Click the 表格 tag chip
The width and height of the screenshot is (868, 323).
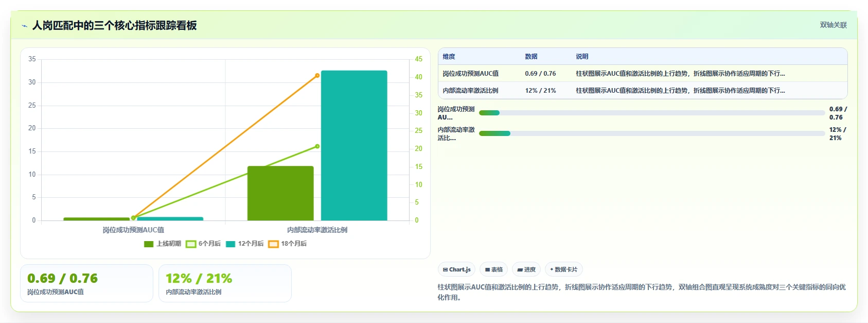(x=494, y=269)
